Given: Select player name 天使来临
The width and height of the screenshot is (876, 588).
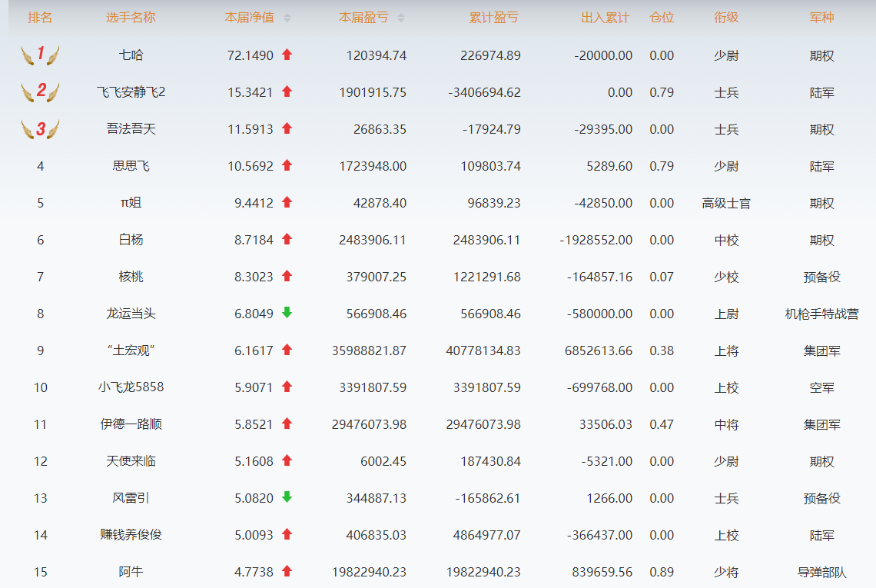Looking at the screenshot, I should tap(131, 460).
